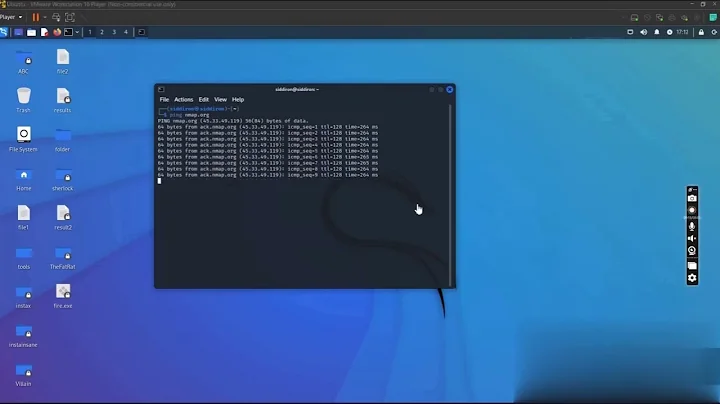
Task: Select the tools folder on the desktop
Action: [x=23, y=258]
